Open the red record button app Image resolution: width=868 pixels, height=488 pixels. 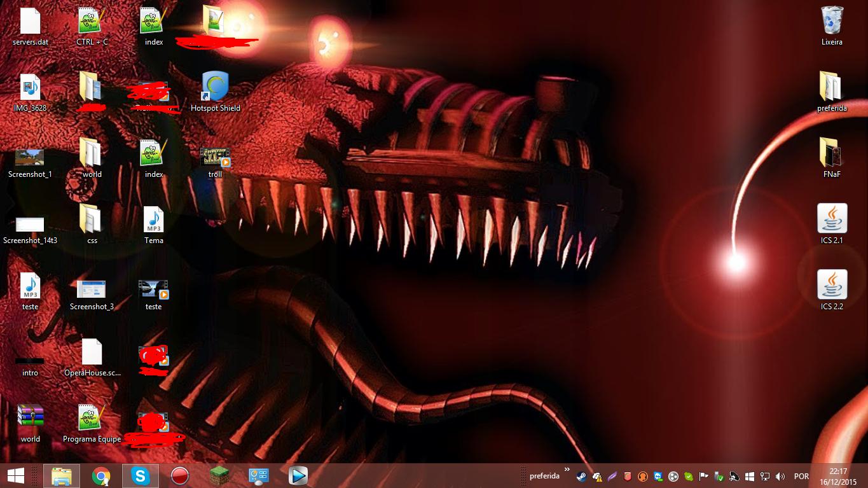[180, 475]
